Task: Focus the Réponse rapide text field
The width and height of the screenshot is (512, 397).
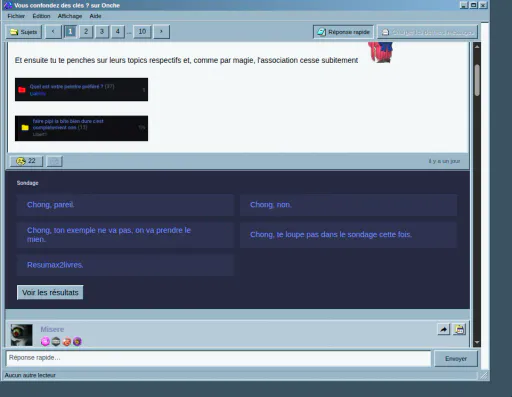Action: 218,358
